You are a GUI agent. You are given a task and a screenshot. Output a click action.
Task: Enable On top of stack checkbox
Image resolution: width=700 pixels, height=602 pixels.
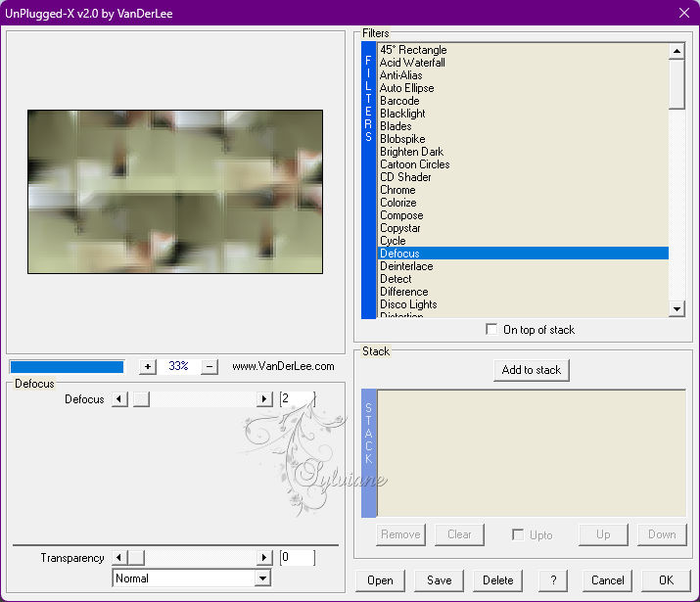pyautogui.click(x=491, y=330)
